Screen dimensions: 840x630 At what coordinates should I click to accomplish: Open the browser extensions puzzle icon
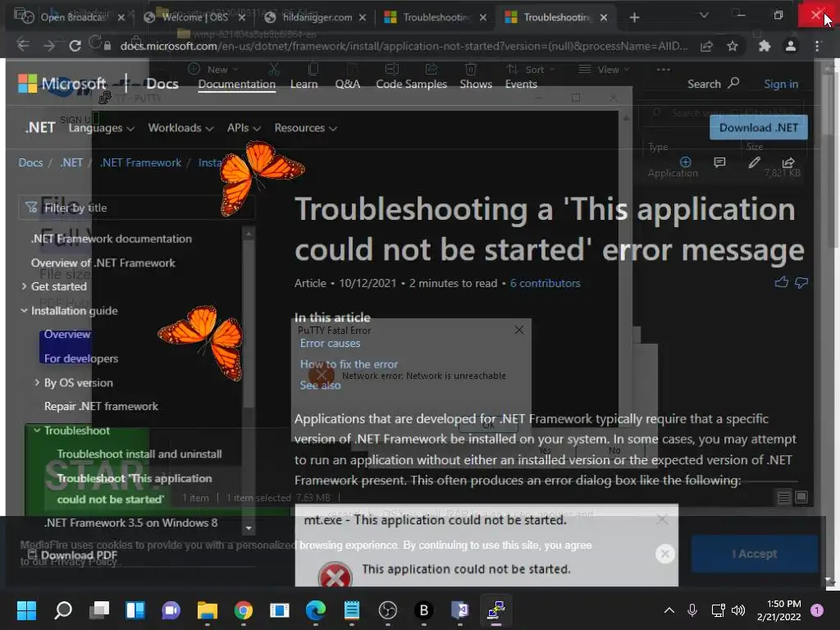coord(765,46)
